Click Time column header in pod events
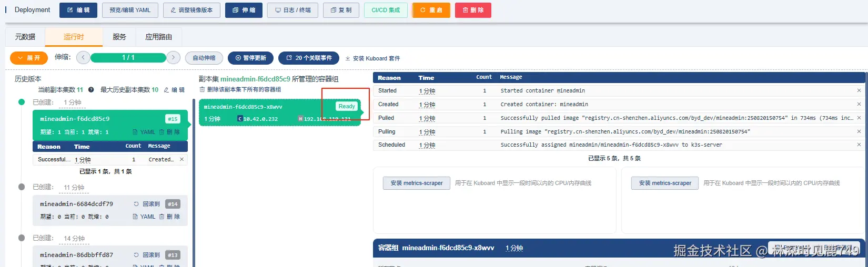Viewport: 868px width, 267px height. click(x=426, y=78)
